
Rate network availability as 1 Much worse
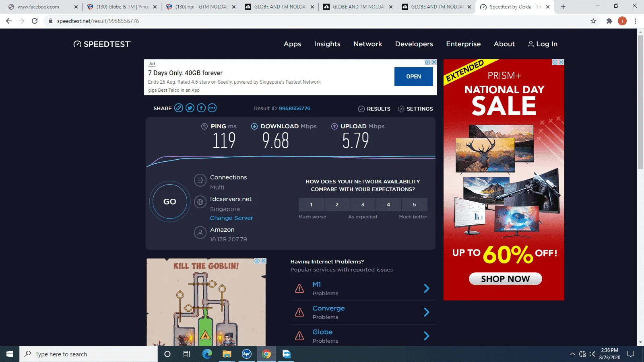tap(311, 204)
